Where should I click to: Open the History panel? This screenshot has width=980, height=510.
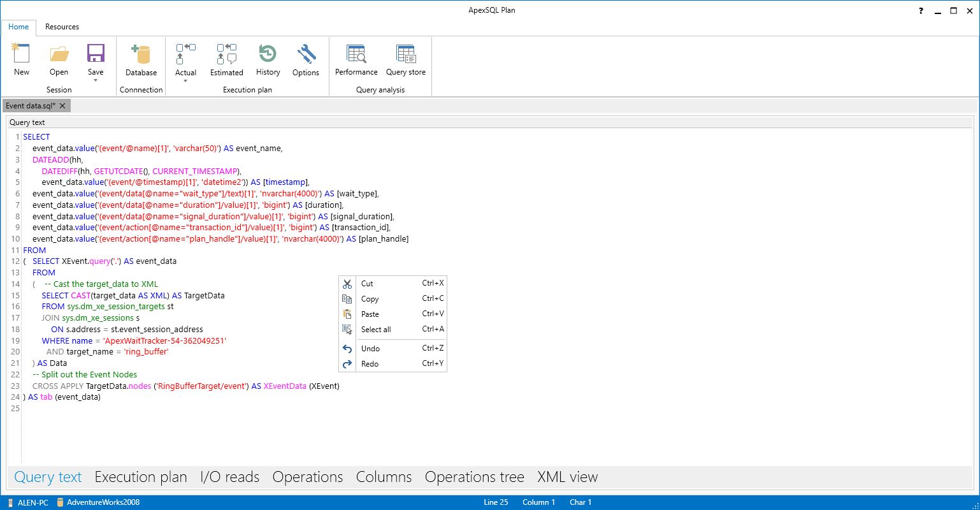(x=268, y=57)
